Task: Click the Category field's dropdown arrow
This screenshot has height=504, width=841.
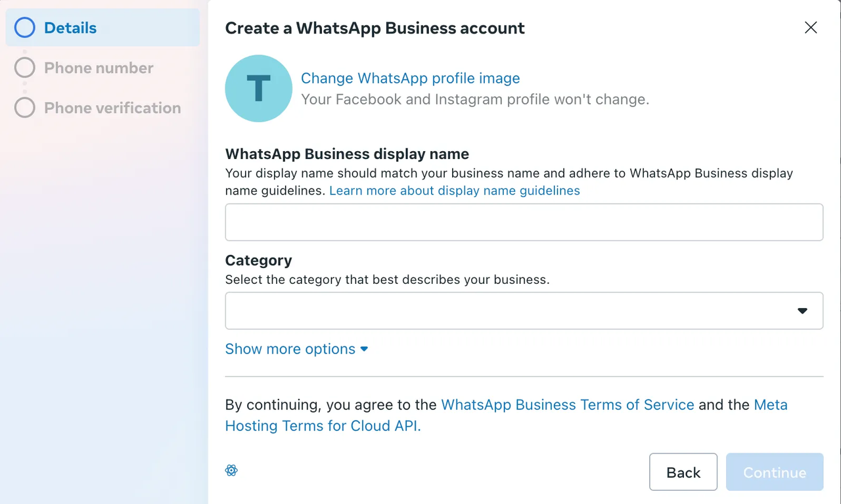Action: [x=802, y=311]
